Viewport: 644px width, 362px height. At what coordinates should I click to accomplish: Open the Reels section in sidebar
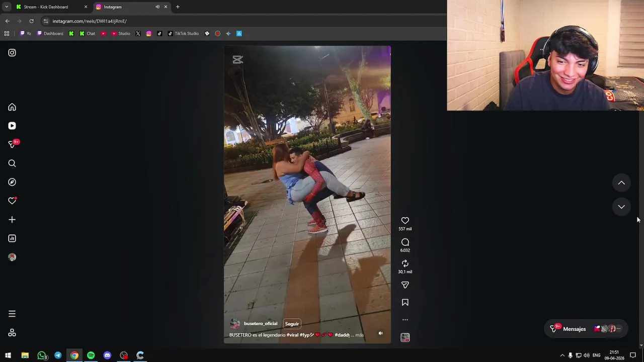pos(12,126)
